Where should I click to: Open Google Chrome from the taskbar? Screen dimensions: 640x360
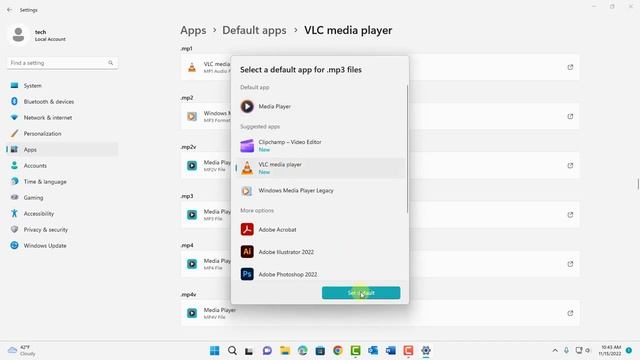click(x=338, y=351)
